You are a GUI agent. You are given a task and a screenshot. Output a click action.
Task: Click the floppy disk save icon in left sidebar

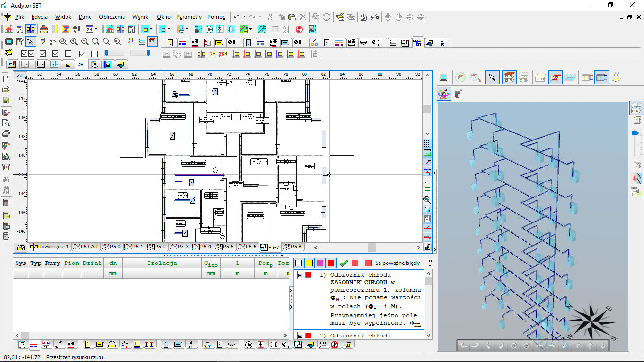[6, 100]
